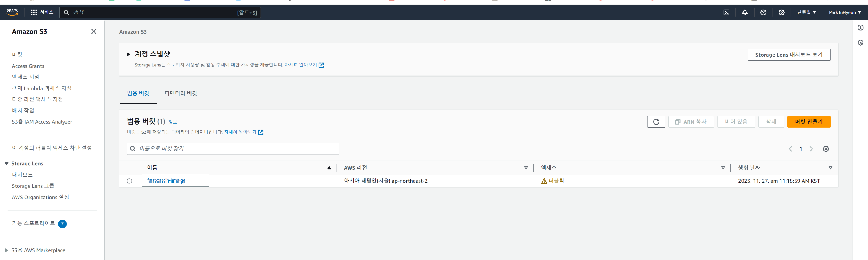This screenshot has height=260, width=868.
Task: Go to next page of buckets
Action: [811, 149]
